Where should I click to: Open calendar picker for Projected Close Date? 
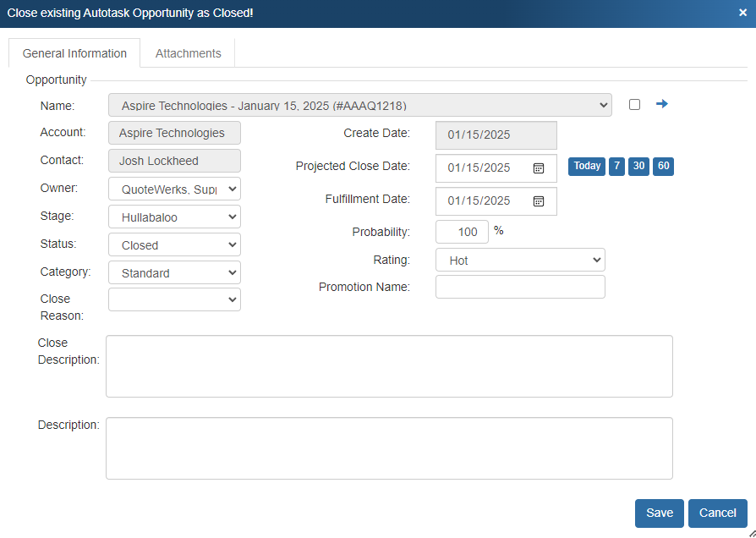(539, 167)
